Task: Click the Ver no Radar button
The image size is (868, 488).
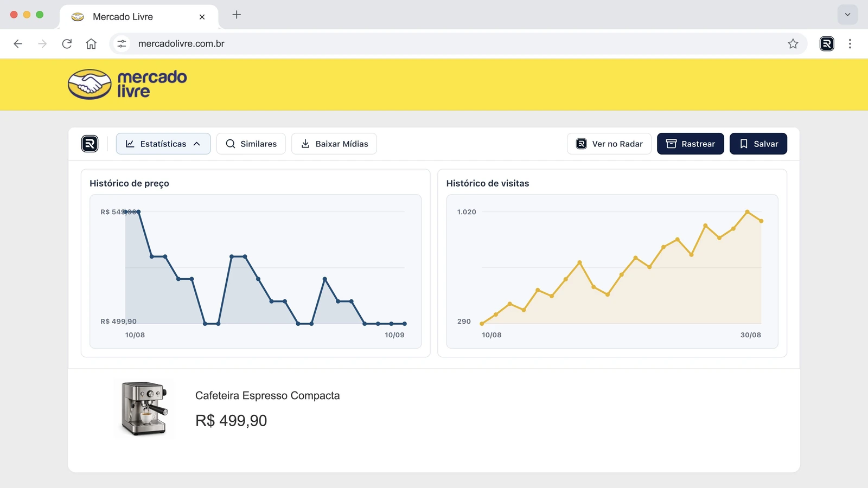Action: point(609,144)
